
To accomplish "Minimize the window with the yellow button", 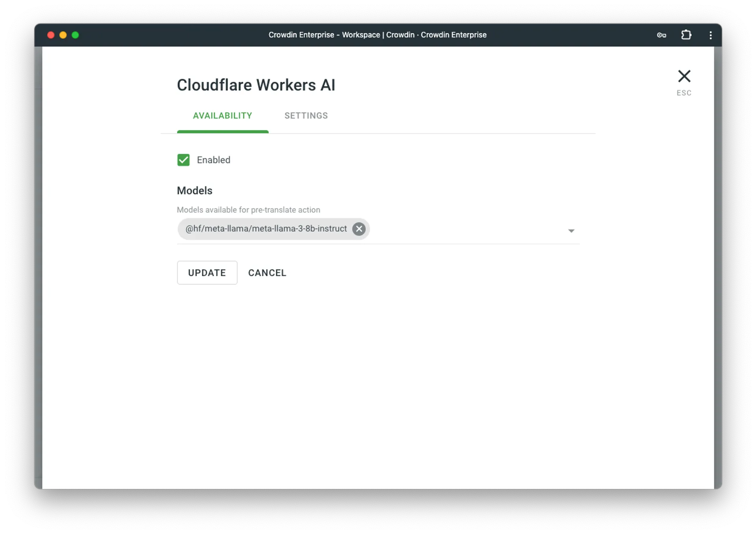I will click(x=63, y=35).
